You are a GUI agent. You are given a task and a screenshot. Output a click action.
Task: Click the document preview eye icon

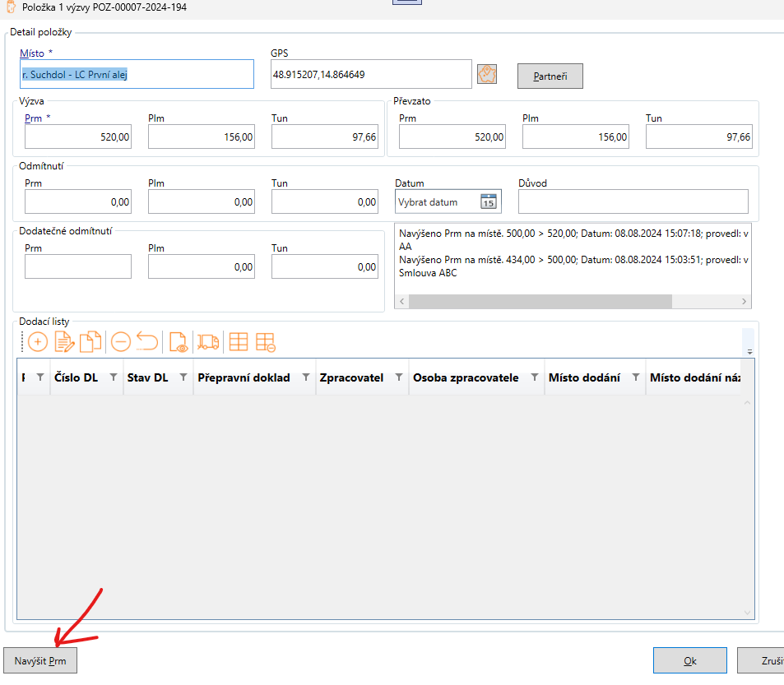178,342
